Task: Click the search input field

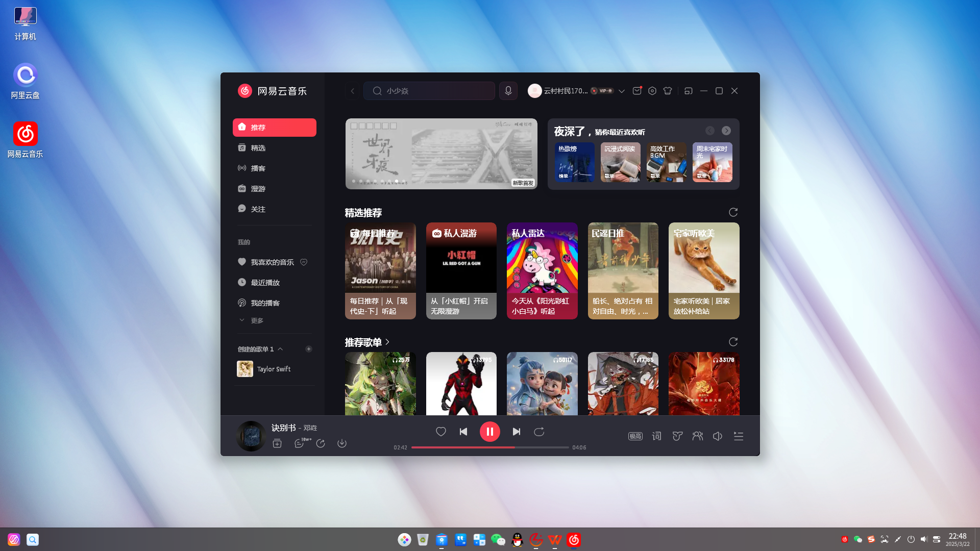Action: (x=429, y=91)
